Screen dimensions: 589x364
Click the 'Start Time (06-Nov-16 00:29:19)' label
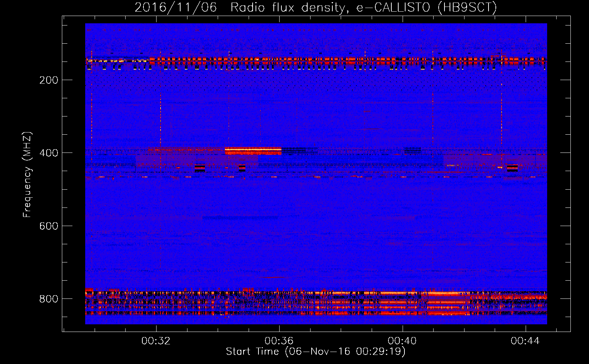(x=316, y=352)
